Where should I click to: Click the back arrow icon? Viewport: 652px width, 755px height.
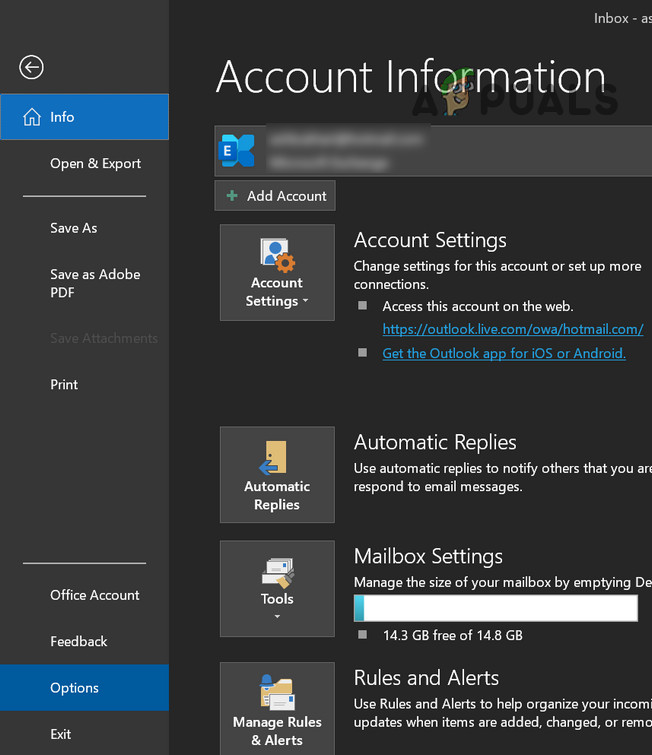point(31,67)
